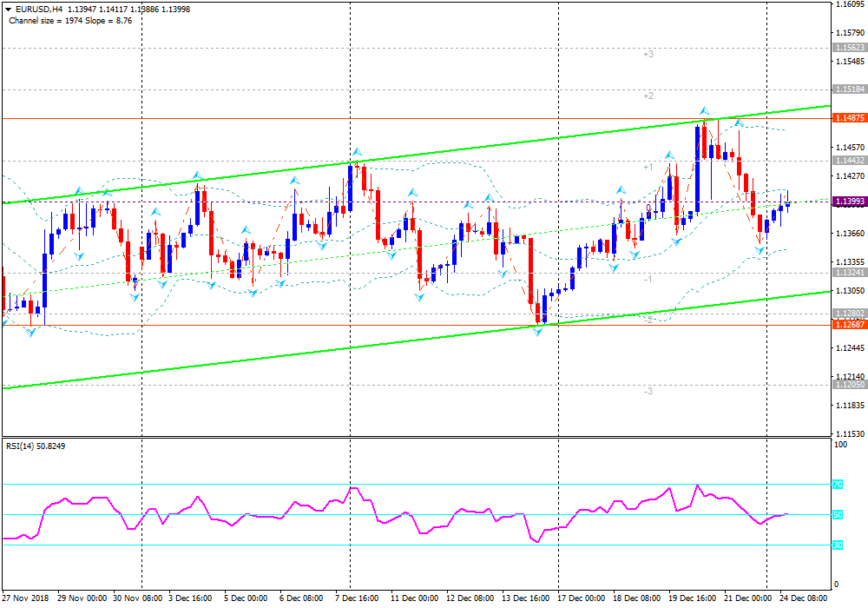This screenshot has height=608, width=868.
Task: Click the 11 Dec 00:00 time label
Action: click(415, 598)
